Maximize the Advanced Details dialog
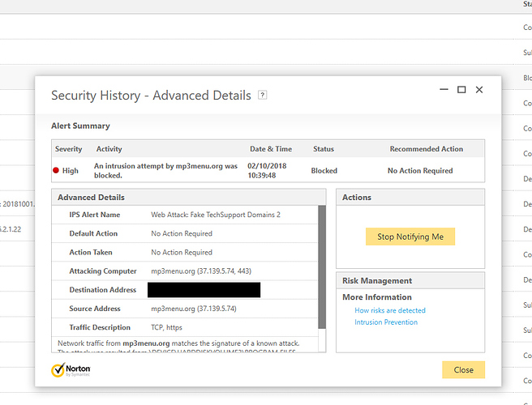Screen dimensions: 532x405 [x=461, y=89]
